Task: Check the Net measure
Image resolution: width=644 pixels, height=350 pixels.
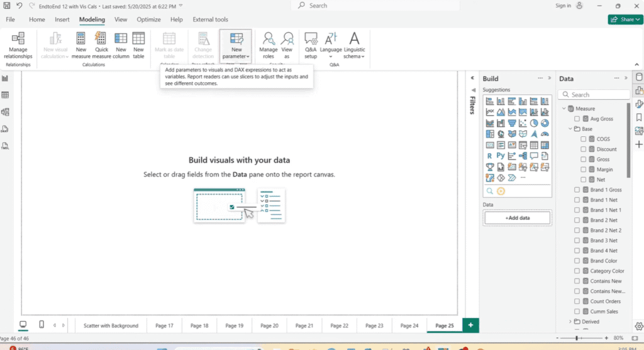Action: coord(583,180)
